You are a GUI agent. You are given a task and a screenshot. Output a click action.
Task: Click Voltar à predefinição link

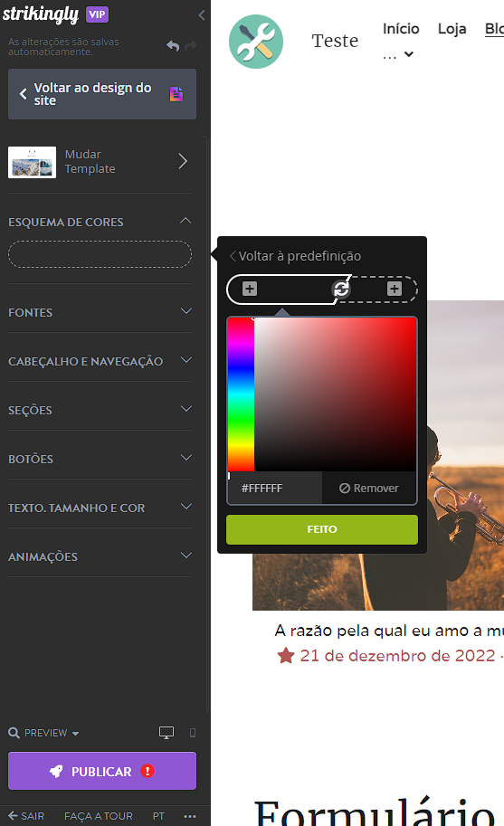[296, 256]
